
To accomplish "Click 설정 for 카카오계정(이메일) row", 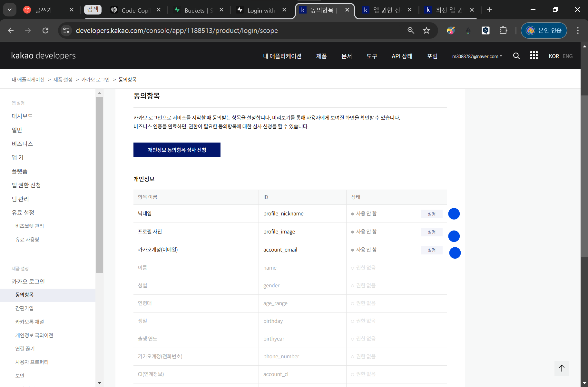I will pos(432,250).
